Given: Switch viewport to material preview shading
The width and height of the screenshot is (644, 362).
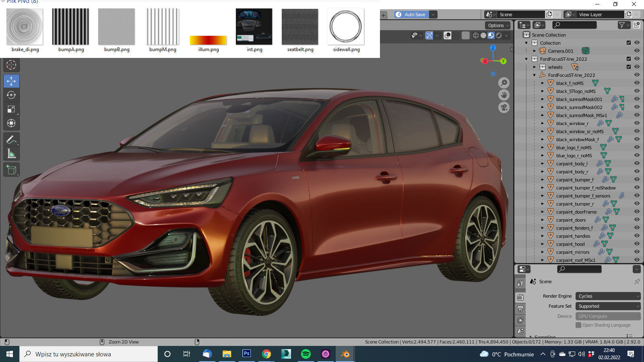Looking at the screenshot, I should tap(491, 35).
